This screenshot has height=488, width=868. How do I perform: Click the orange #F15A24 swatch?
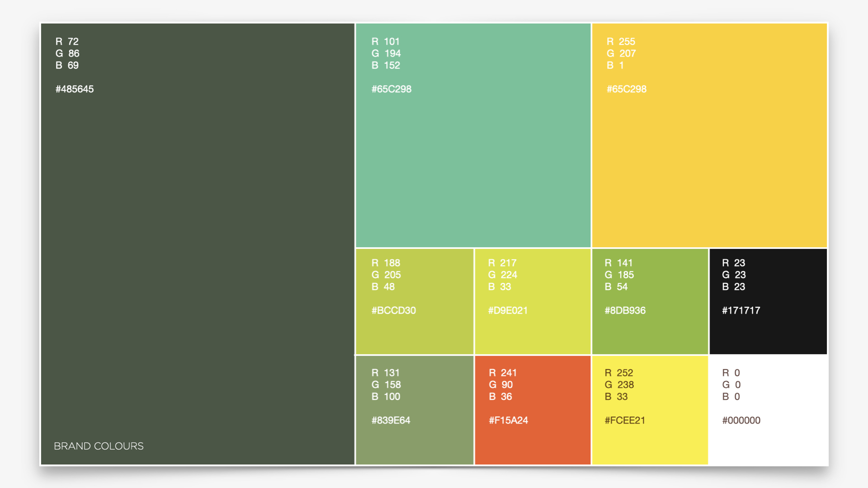coord(533,441)
